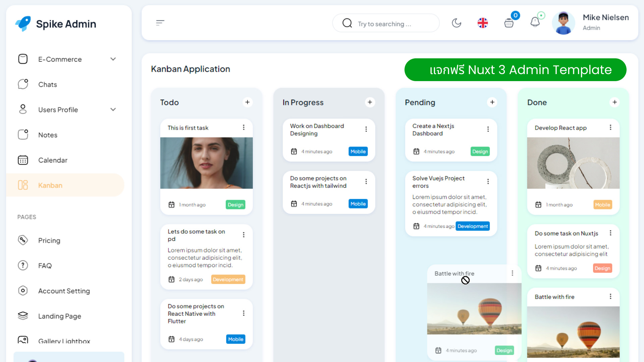Click the blue Development tag on Vuejs task
Viewport: 644px width, 362px height.
pos(473,226)
